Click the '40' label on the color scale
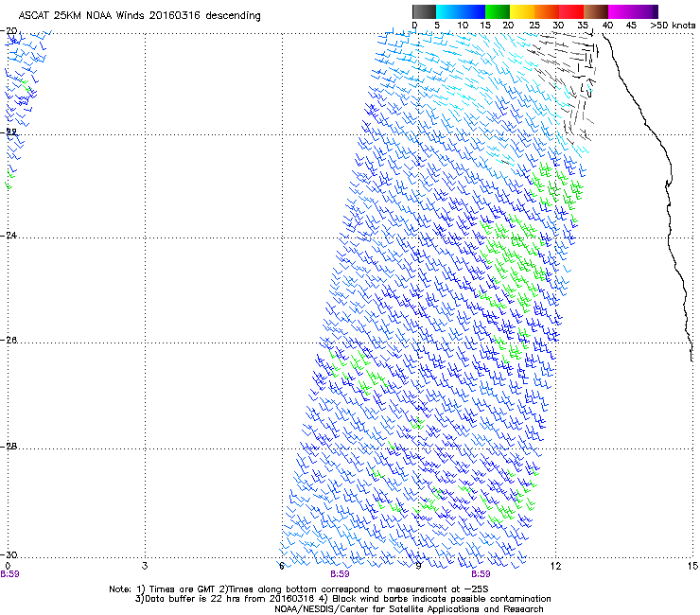 point(607,25)
